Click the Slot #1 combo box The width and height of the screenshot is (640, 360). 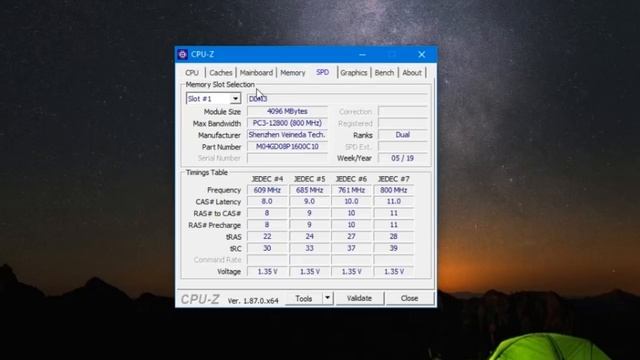[213, 99]
